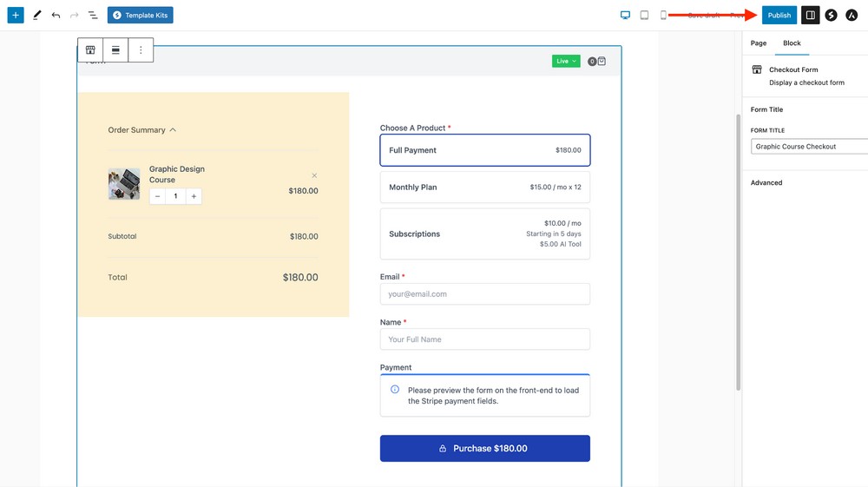
Task: Click the Total $180.00 amount
Action: (300, 277)
